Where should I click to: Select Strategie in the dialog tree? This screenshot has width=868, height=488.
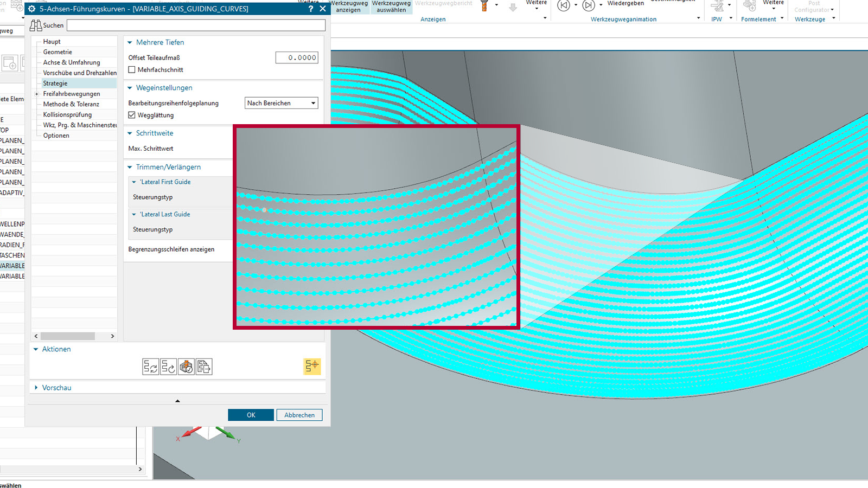click(55, 84)
